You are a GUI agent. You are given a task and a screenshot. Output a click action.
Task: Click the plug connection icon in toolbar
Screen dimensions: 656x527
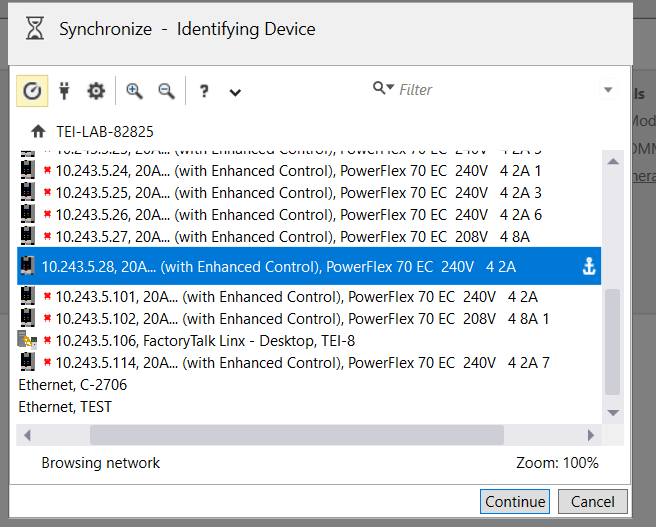click(64, 91)
